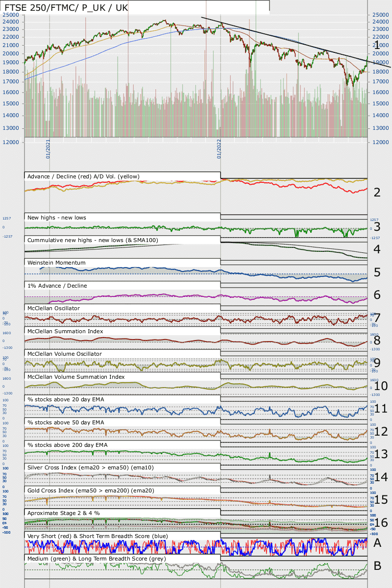Viewport: 392px width, 588px height.
Task: Click the 12000 value on right price axis
Action: 381,142
